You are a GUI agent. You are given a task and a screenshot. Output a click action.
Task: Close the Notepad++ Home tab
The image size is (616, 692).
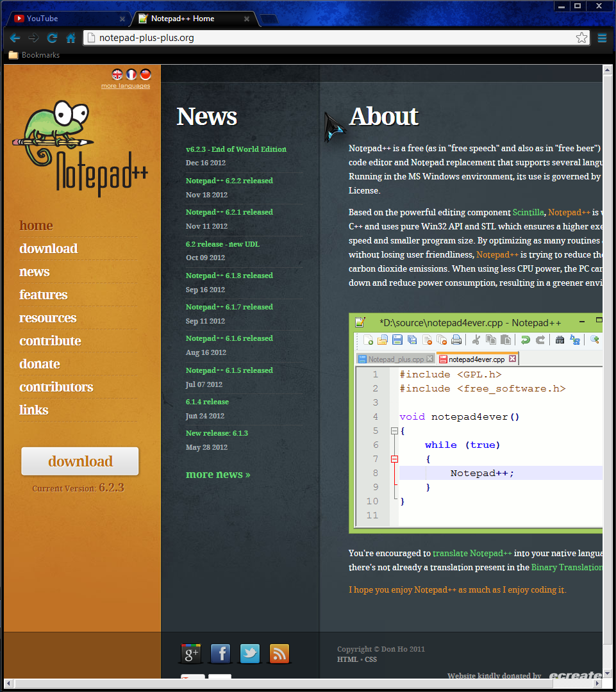pos(247,19)
